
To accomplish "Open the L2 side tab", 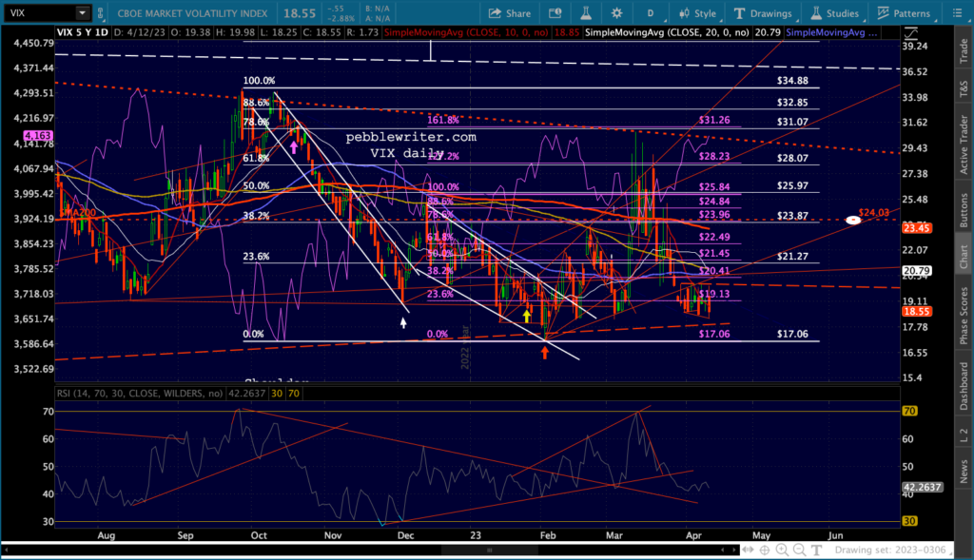I will (x=964, y=435).
